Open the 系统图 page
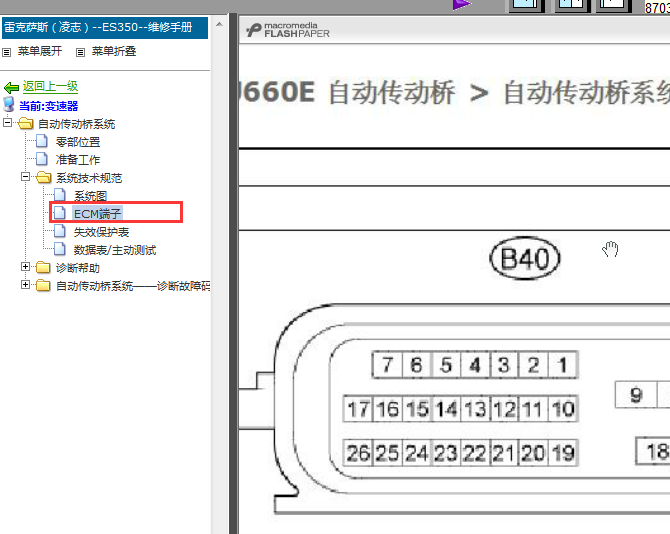Screen dimensions: 670x534 click(90, 196)
